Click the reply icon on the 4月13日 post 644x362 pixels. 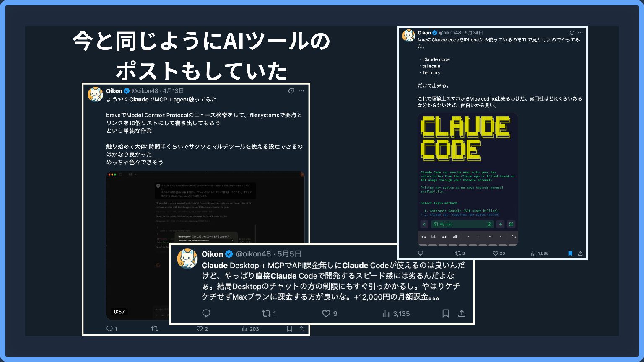click(110, 329)
